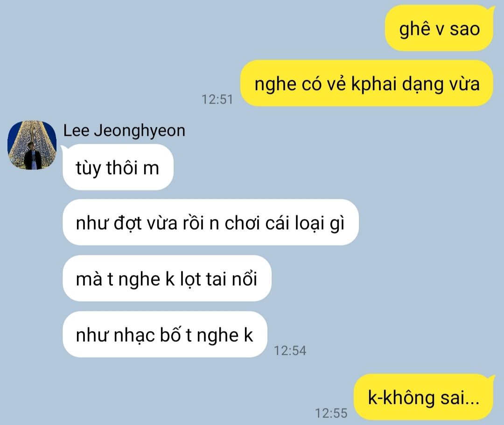Image resolution: width=504 pixels, height=425 pixels.
Task: Select the message "ghê v sao"
Action: point(439,28)
